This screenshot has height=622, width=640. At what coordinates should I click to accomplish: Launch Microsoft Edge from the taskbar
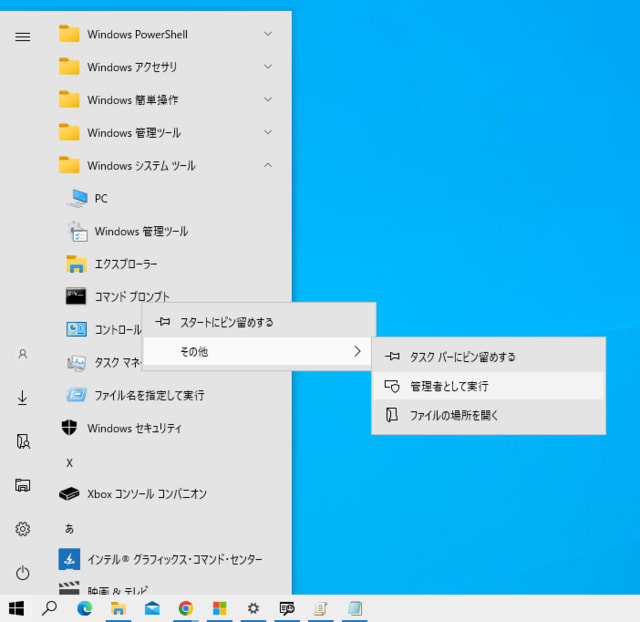(x=84, y=607)
